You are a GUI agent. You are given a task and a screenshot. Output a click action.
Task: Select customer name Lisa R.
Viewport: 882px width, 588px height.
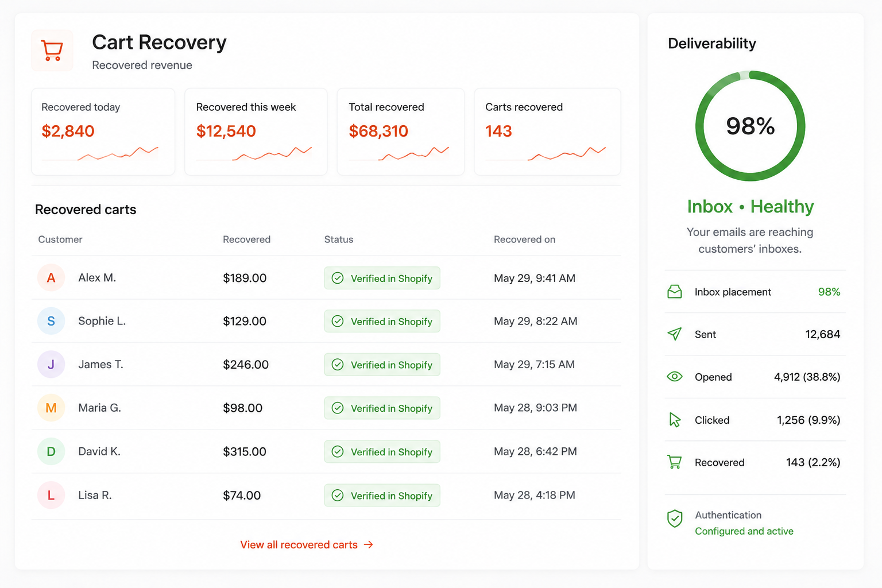coord(95,495)
